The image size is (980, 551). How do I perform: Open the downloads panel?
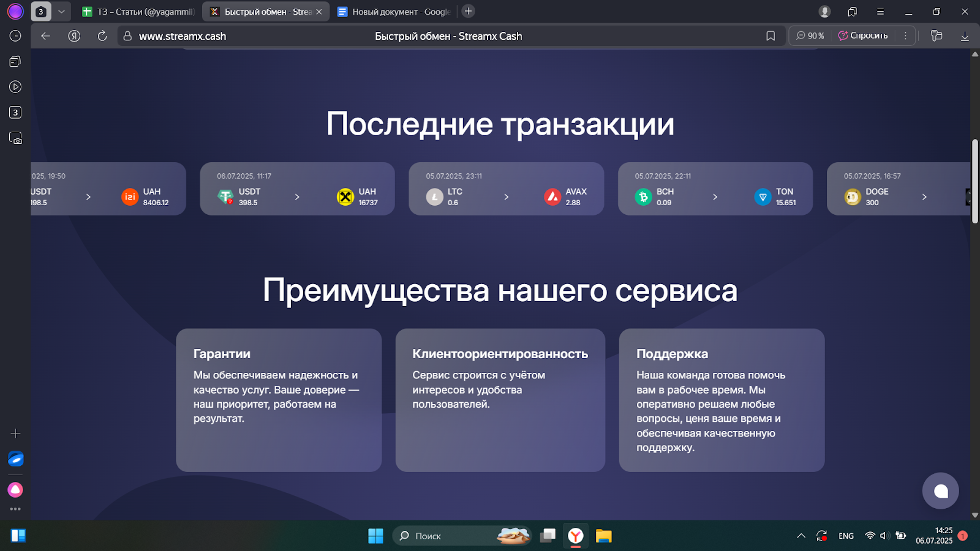(x=965, y=36)
